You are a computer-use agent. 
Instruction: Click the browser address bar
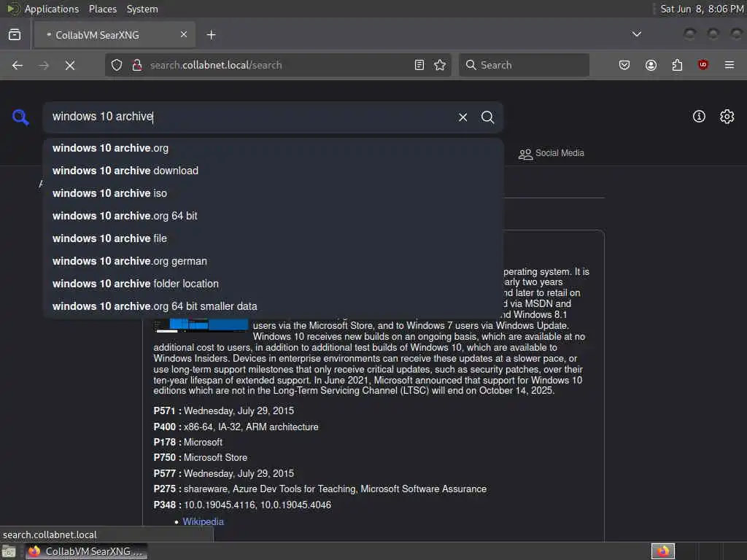tap(279, 65)
